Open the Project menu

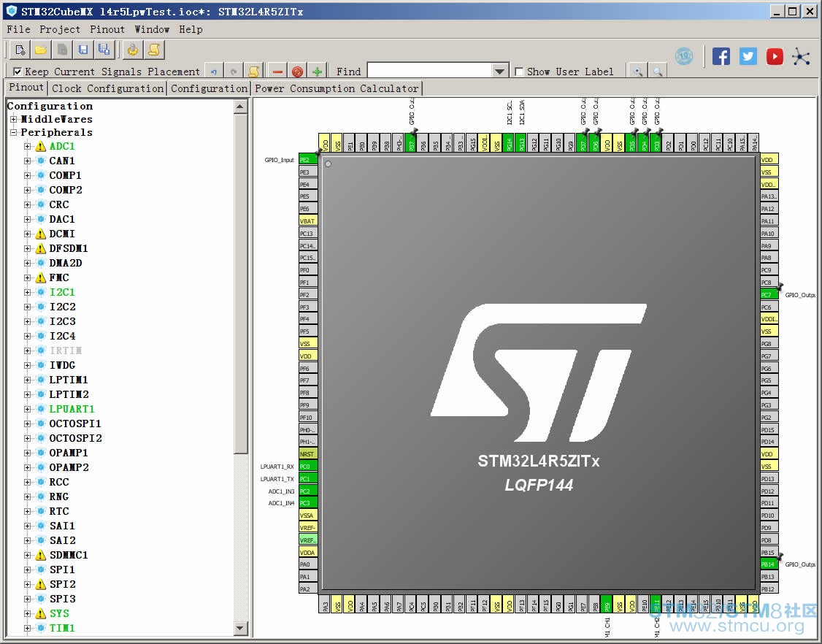coord(60,29)
